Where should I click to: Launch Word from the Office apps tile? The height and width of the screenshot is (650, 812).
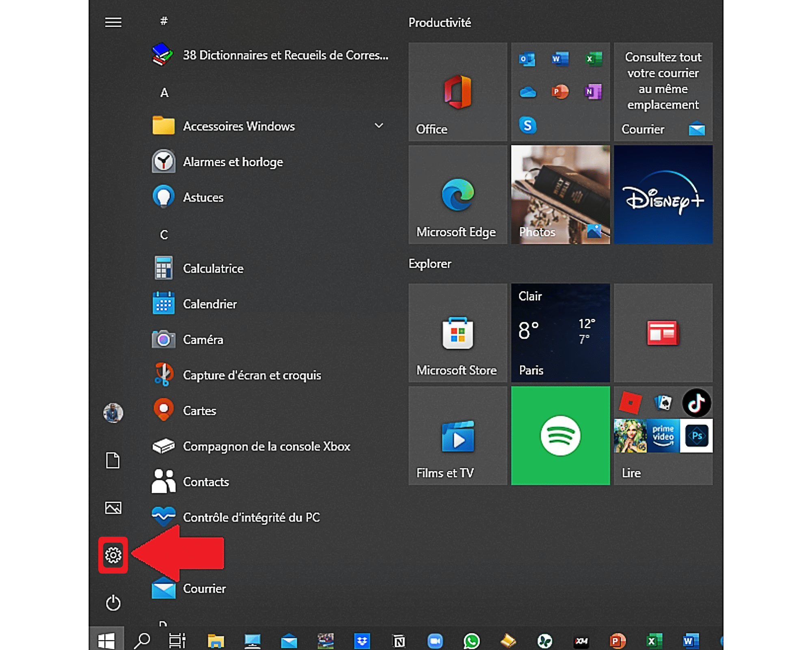[x=560, y=59]
